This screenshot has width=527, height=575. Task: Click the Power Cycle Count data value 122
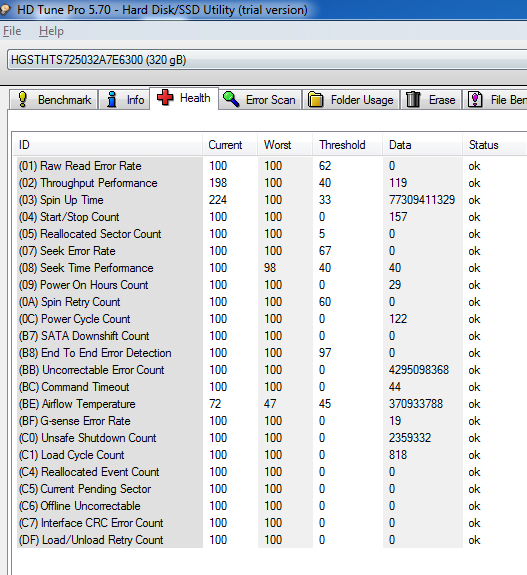(x=398, y=319)
